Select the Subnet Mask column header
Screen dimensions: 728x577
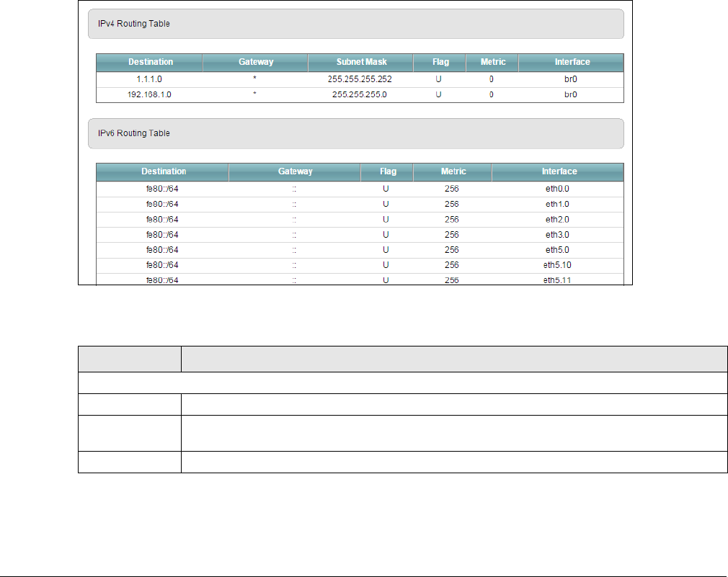tap(360, 62)
